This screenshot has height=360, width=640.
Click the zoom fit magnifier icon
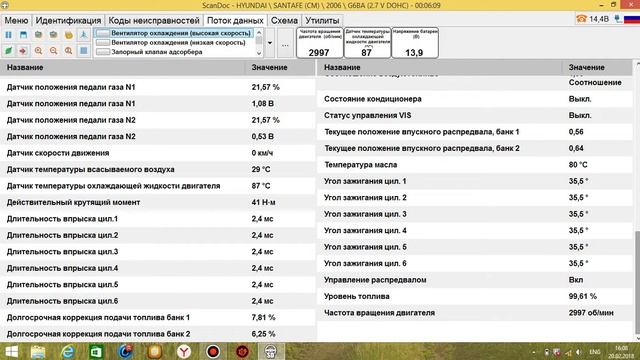pyautogui.click(x=69, y=51)
